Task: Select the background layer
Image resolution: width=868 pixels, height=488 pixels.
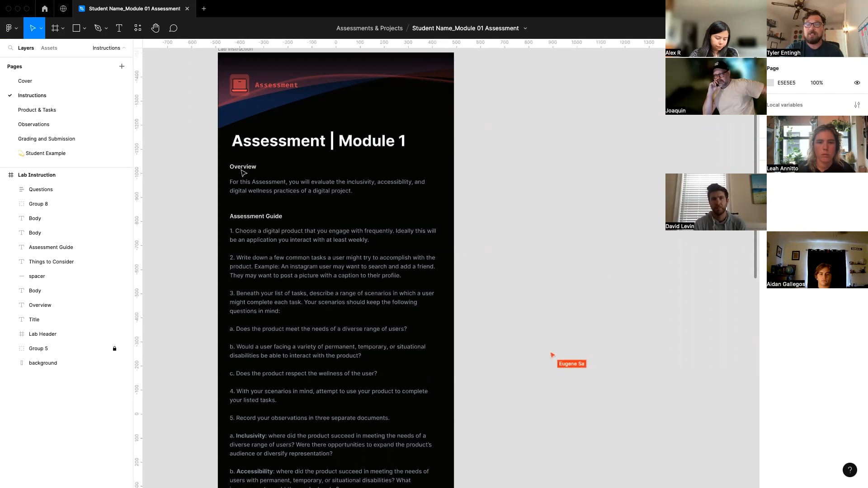Action: [43, 363]
